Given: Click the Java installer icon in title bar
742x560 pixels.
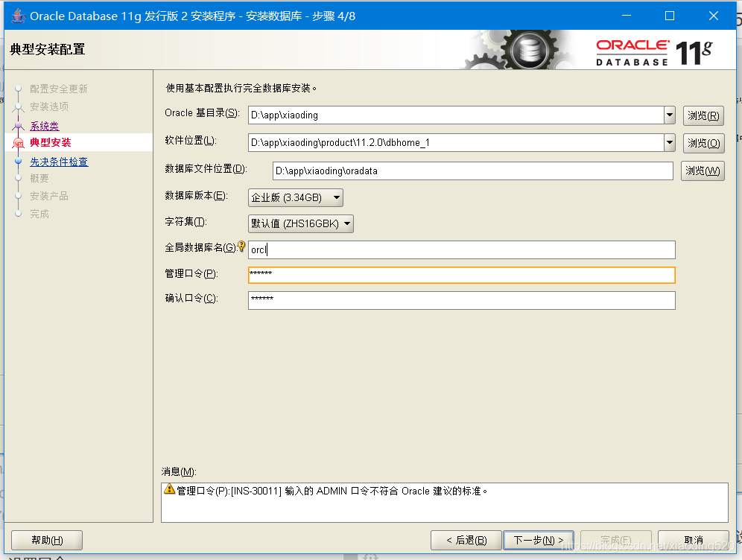Looking at the screenshot, I should click(x=18, y=16).
